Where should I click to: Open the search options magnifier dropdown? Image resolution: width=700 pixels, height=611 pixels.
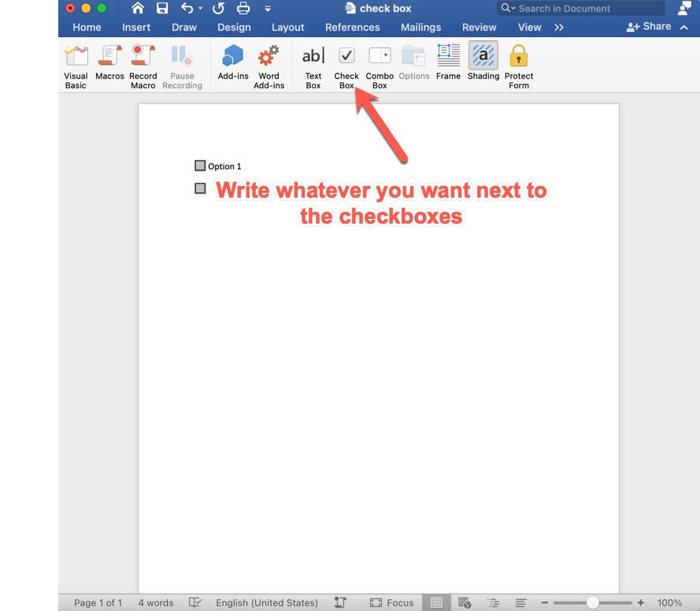508,8
